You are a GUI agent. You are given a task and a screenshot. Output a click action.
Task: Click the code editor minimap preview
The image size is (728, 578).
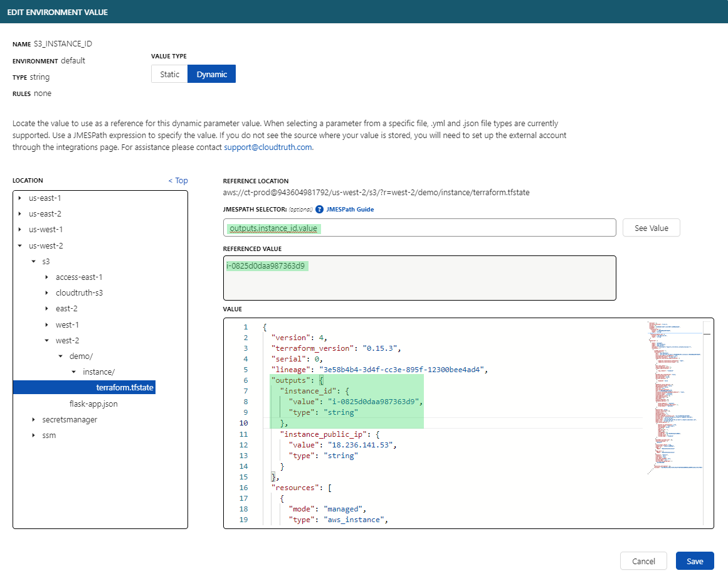click(x=674, y=397)
